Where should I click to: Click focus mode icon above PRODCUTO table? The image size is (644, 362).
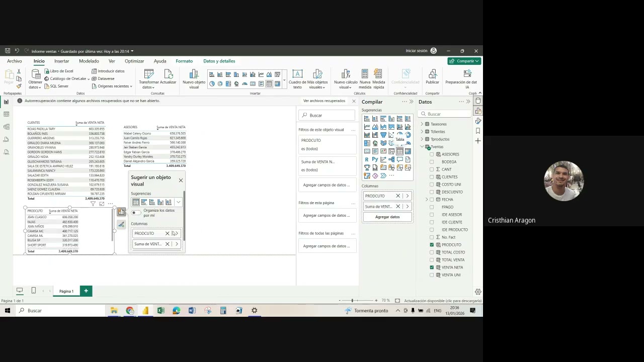point(102,204)
